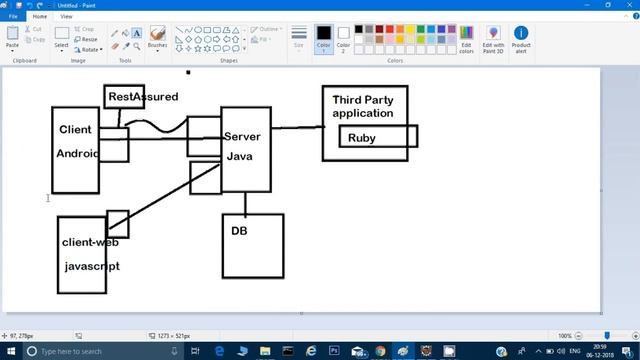
Task: Open the Outline dropdown
Action: coord(266,29)
